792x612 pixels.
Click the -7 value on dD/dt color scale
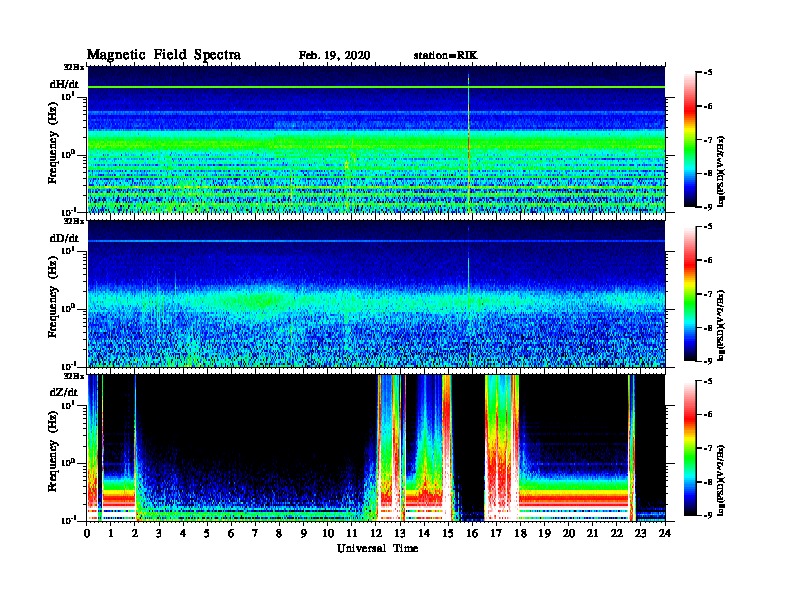(x=708, y=294)
